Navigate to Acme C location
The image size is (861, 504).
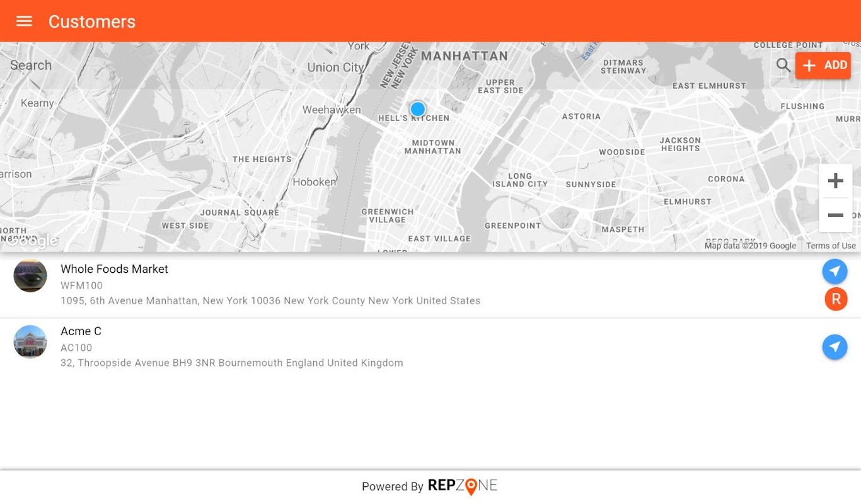coord(835,347)
